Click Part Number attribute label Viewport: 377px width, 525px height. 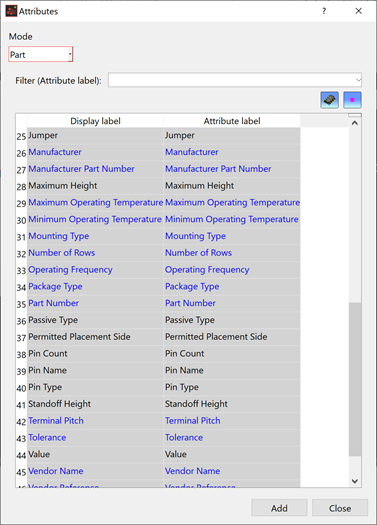232,303
